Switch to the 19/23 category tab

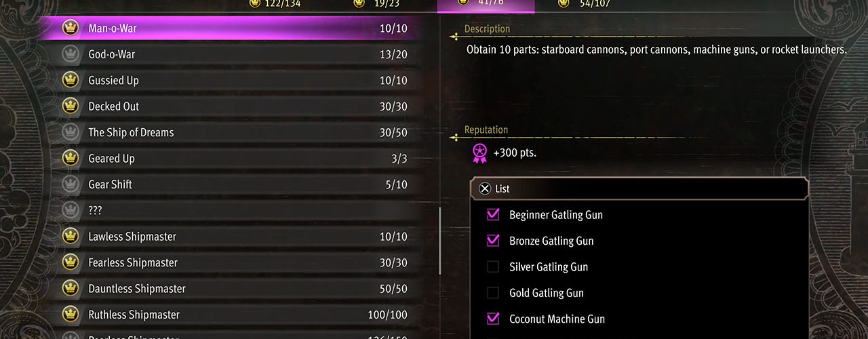(x=377, y=3)
